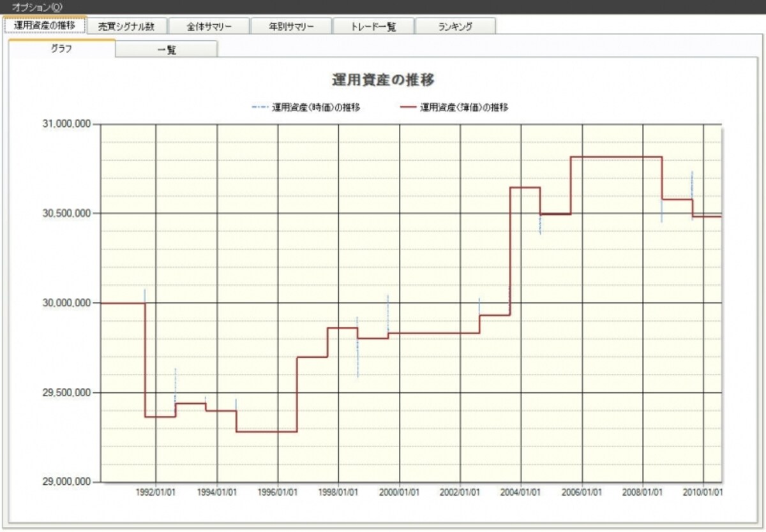
Task: Click the 1996/01/01 x-axis label
Action: click(x=278, y=492)
